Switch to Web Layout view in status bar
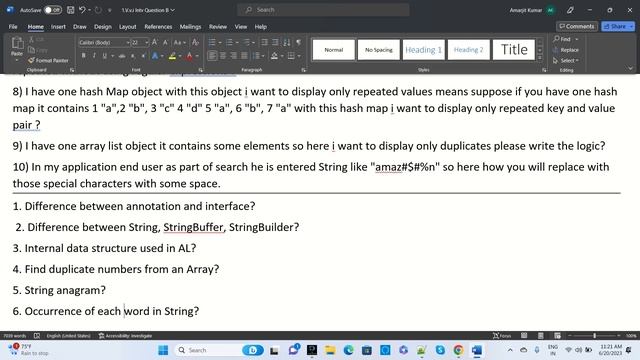 [x=557, y=336]
